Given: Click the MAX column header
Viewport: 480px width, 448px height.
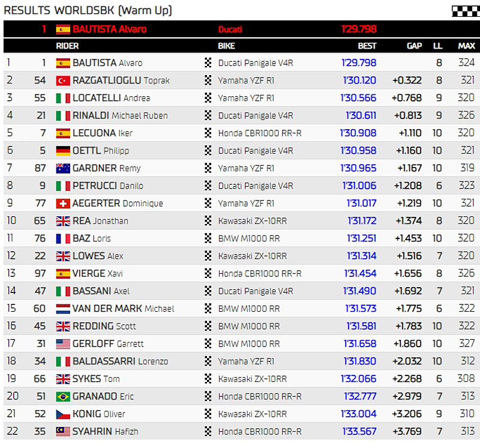Looking at the screenshot, I should pyautogui.click(x=466, y=46).
